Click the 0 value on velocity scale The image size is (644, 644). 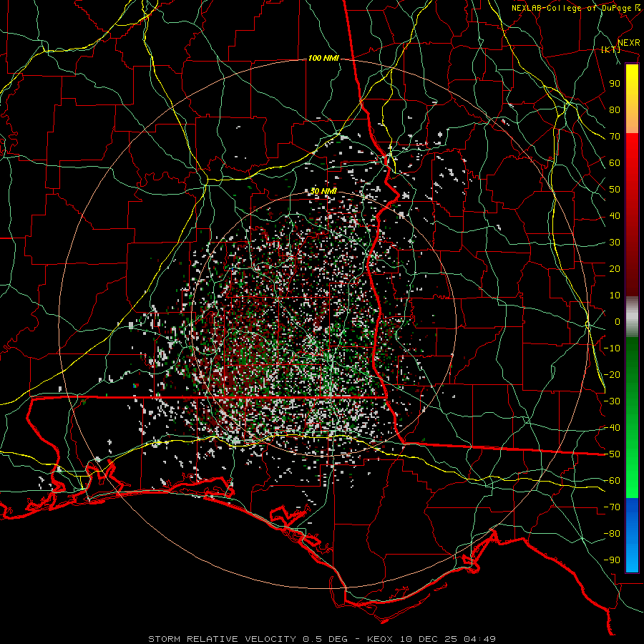click(618, 322)
